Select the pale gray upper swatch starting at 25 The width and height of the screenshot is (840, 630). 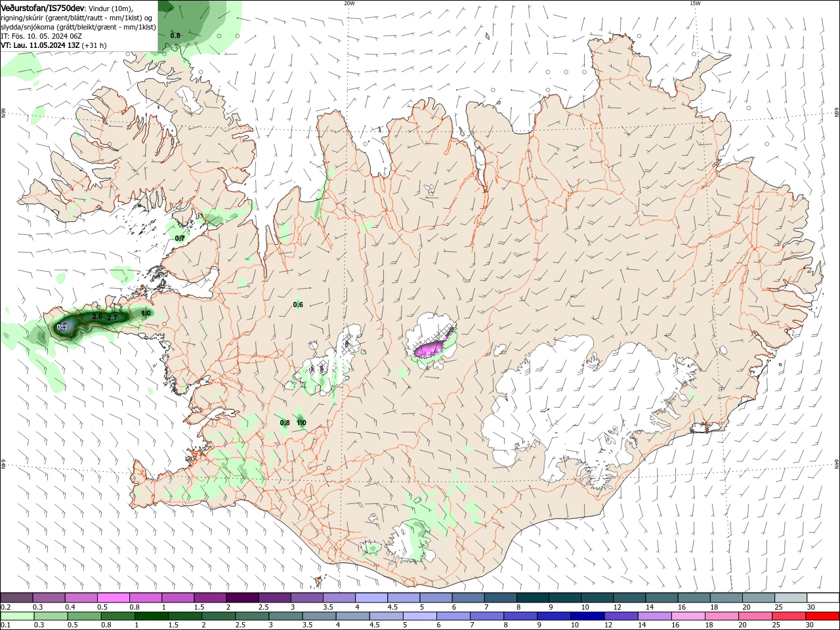click(791, 597)
